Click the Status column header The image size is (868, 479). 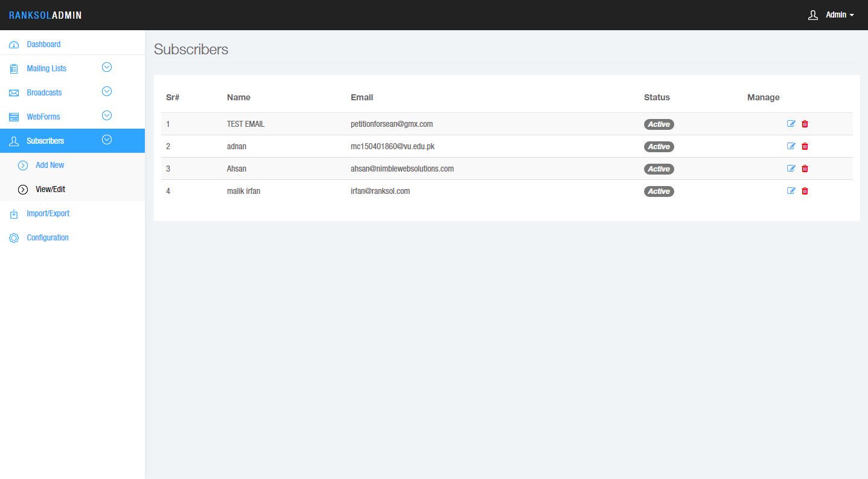point(657,97)
